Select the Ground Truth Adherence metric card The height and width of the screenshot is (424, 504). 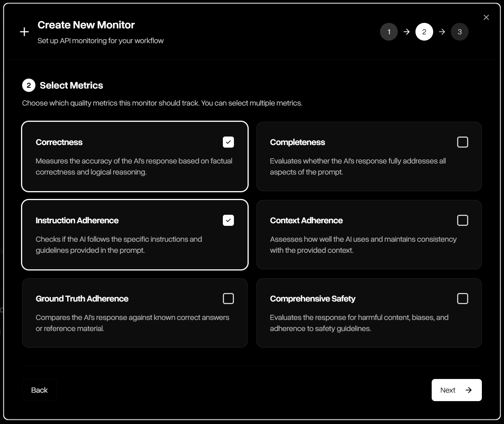(x=135, y=313)
